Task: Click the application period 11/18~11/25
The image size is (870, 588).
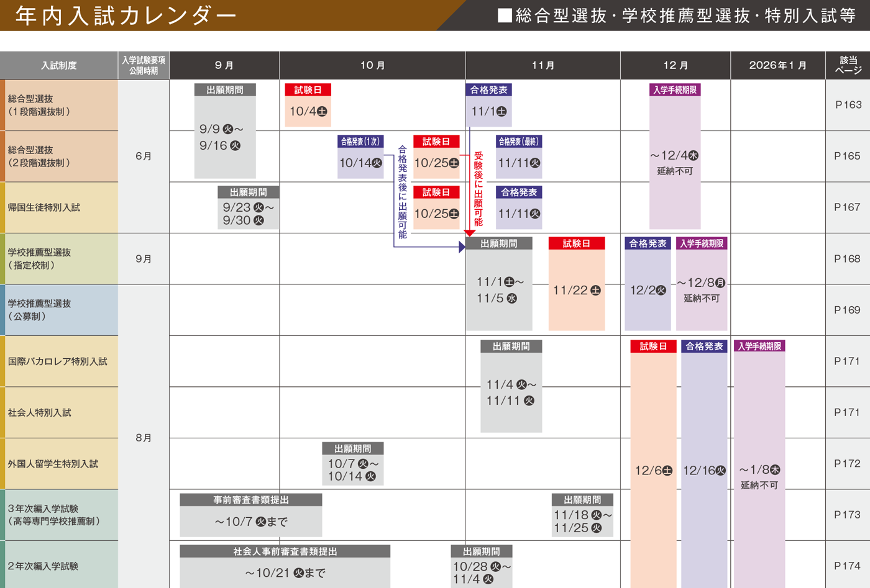Action: pyautogui.click(x=582, y=522)
